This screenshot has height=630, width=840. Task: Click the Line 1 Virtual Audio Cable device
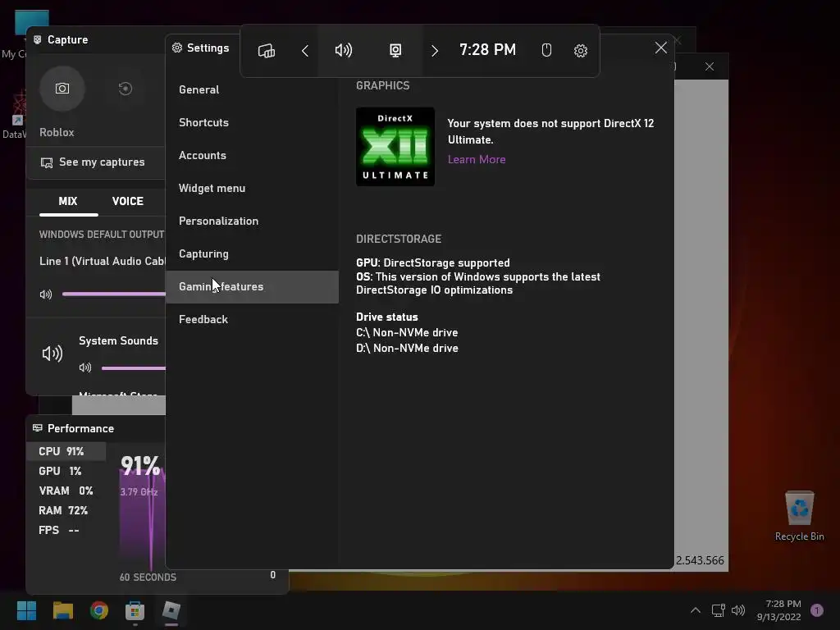coord(103,262)
